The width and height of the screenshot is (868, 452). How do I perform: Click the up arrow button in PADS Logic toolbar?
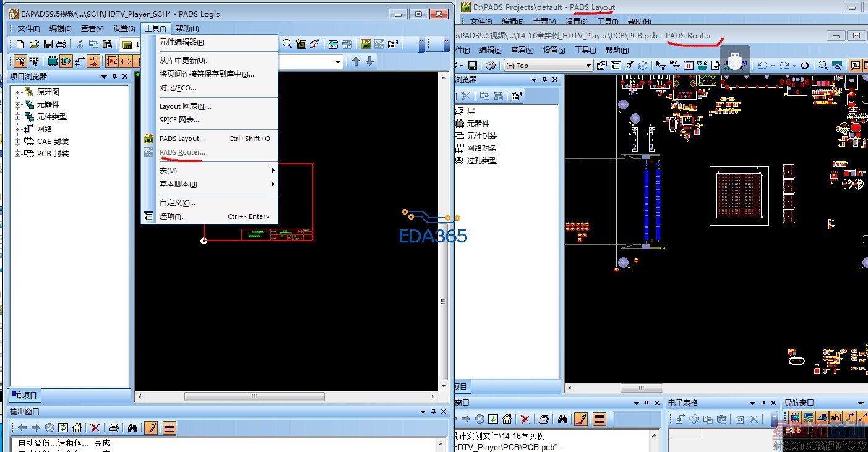point(356,61)
